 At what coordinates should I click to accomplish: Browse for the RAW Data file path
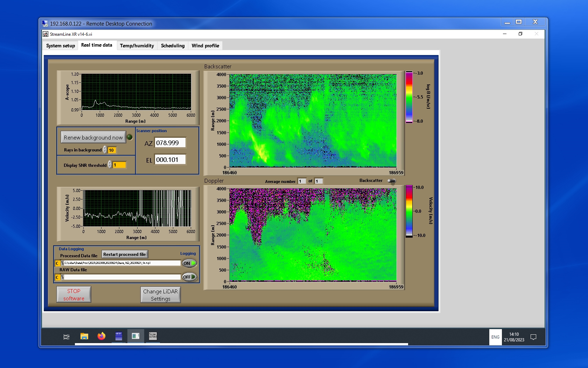tap(62, 277)
